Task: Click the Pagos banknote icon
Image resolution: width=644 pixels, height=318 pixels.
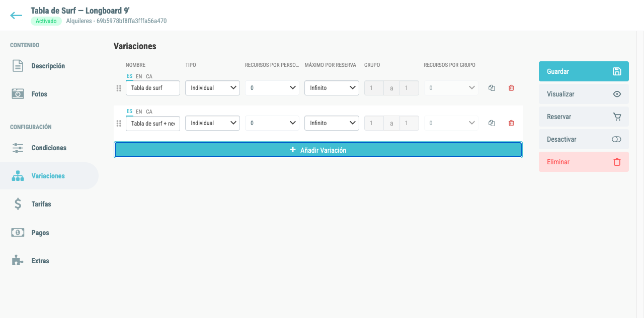Action: [18, 233]
